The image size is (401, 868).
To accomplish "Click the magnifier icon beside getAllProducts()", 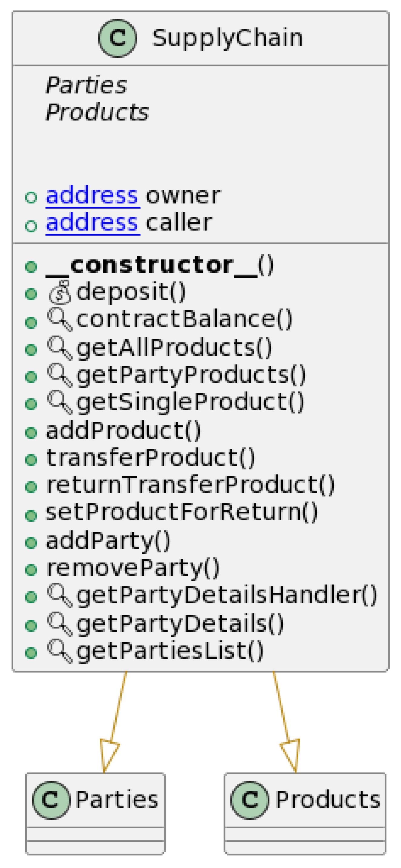I will coord(60,348).
